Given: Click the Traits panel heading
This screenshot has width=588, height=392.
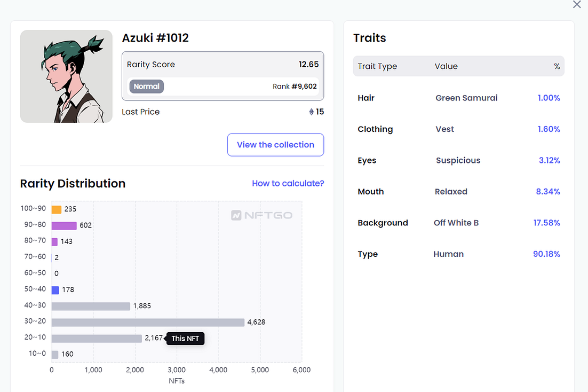Looking at the screenshot, I should (x=370, y=38).
